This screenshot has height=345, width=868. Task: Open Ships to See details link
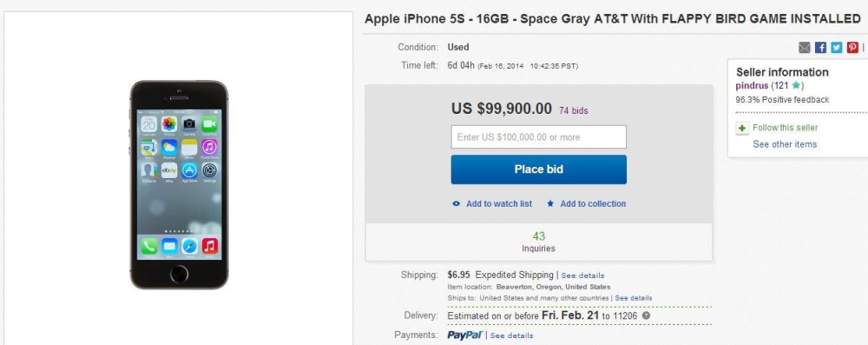(634, 298)
